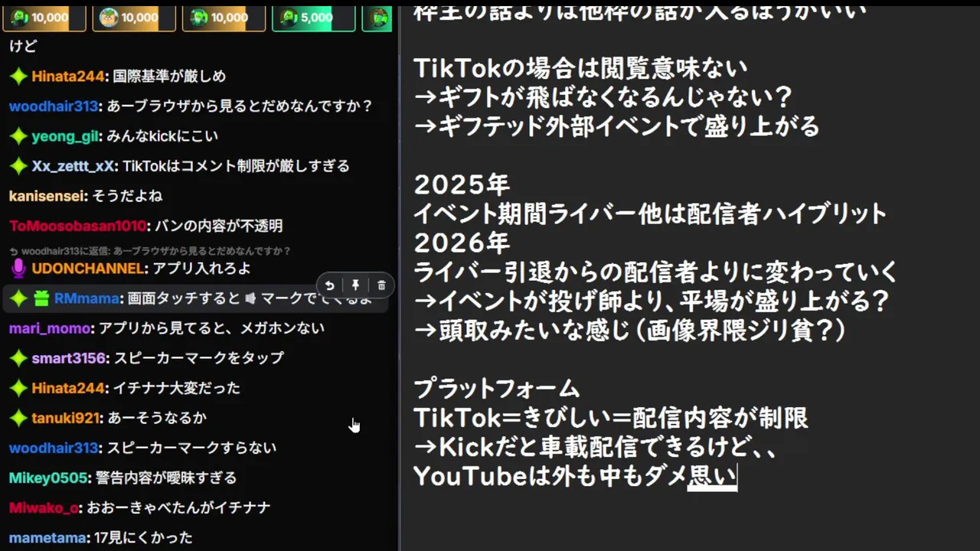Click note line ギフテッド外部イベントで盛り上がる

pyautogui.click(x=616, y=126)
